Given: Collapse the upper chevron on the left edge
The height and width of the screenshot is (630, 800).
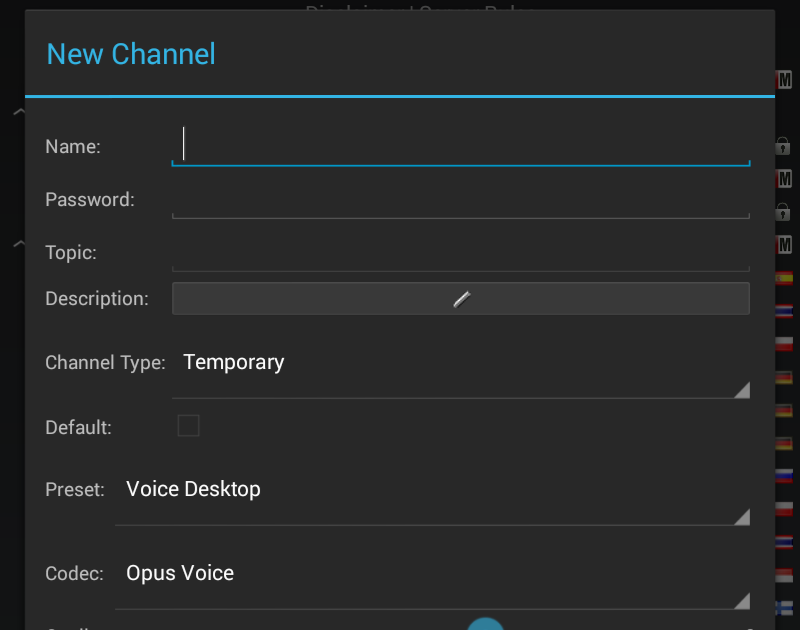Looking at the screenshot, I should [x=18, y=112].
